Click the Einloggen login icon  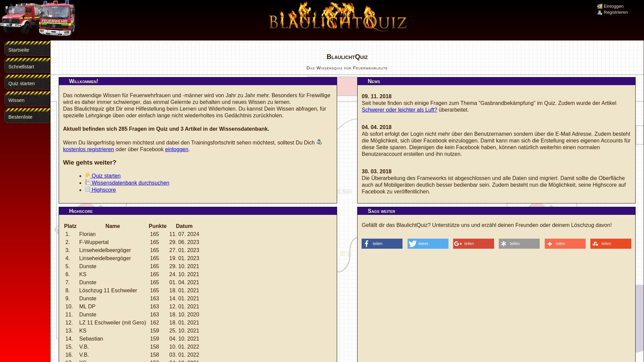600,6
